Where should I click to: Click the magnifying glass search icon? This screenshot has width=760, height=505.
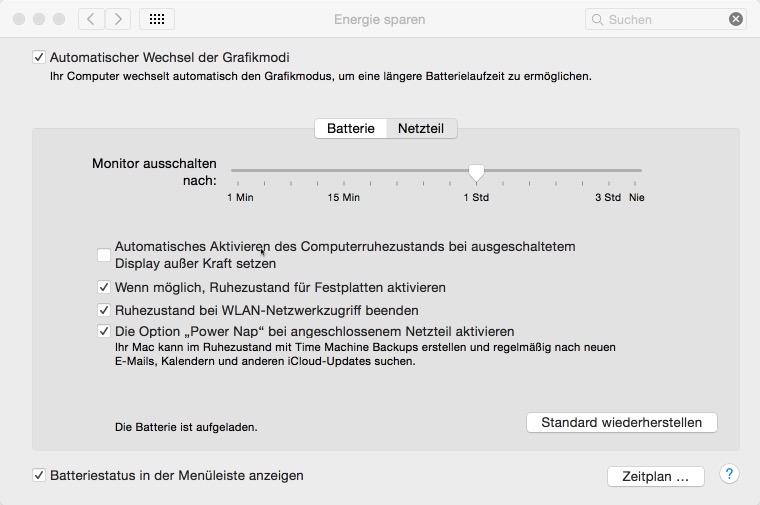click(x=597, y=19)
